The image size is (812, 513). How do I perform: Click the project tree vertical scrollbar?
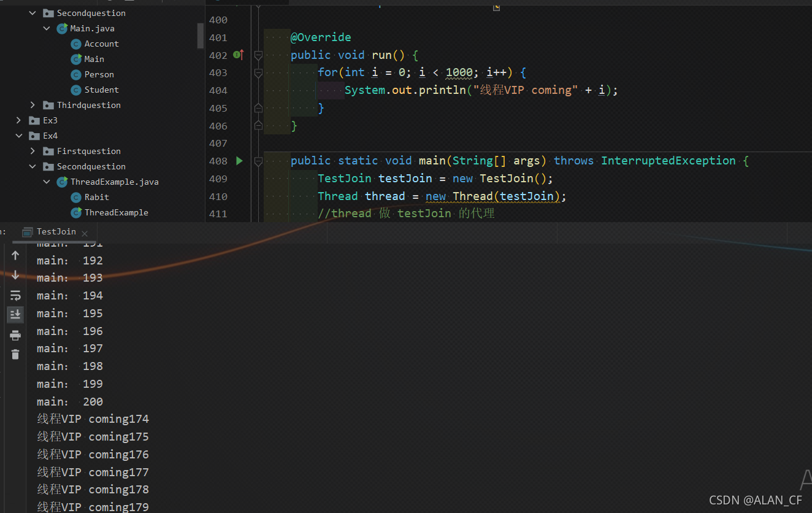[201, 36]
